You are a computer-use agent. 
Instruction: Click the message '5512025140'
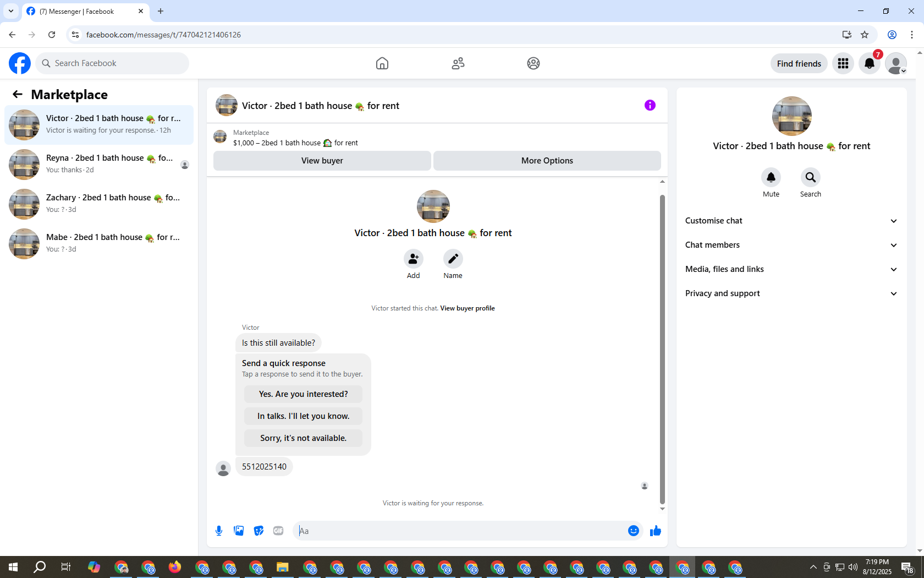pos(264,467)
